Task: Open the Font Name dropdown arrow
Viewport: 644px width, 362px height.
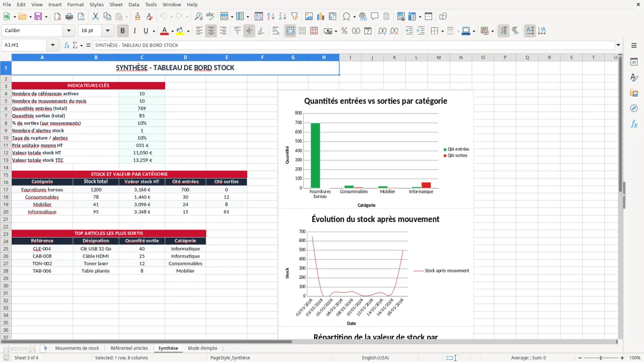Action: [69, 31]
